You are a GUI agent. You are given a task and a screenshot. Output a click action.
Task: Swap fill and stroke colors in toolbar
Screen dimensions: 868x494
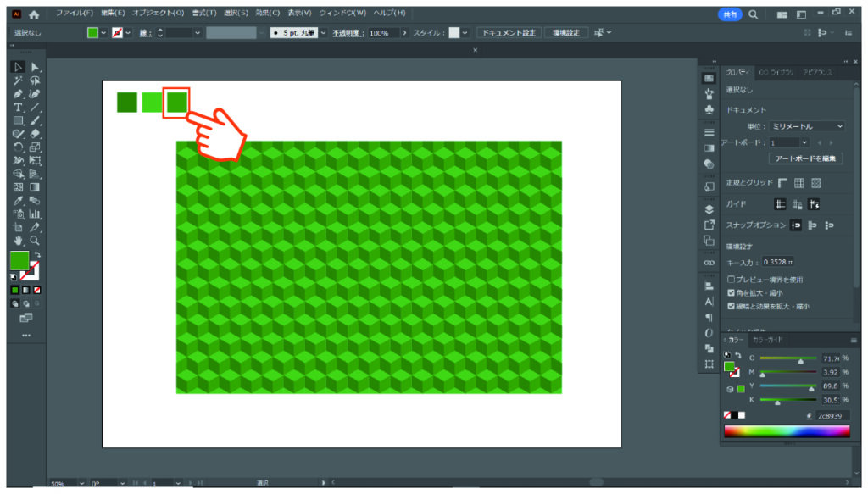(37, 255)
